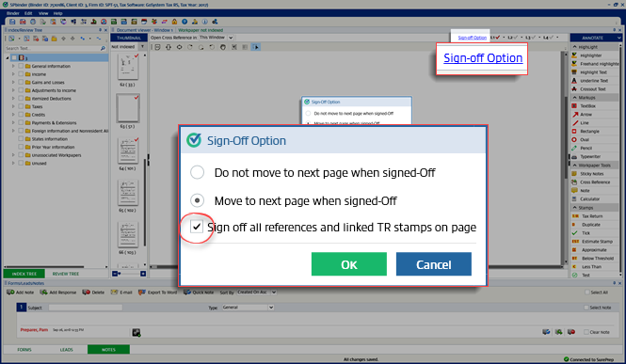Viewport: 626px width, 364px height.
Task: Select 'Do not move to next page' radio in enlarged dialog
Action: 197,173
